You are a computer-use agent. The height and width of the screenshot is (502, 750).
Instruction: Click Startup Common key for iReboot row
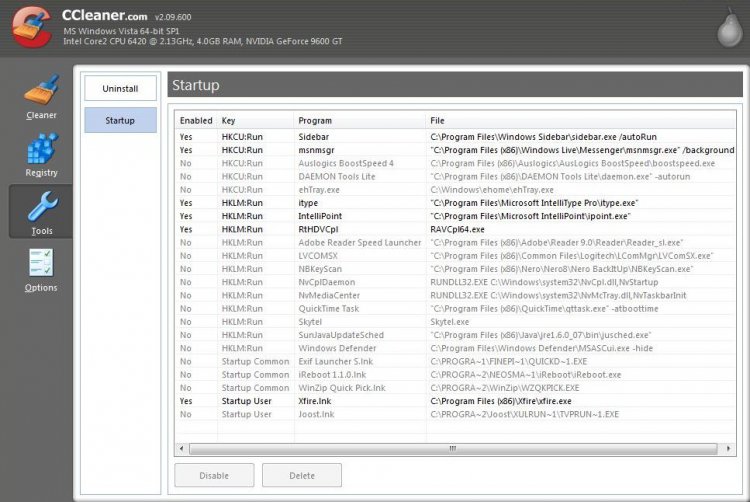click(x=255, y=375)
